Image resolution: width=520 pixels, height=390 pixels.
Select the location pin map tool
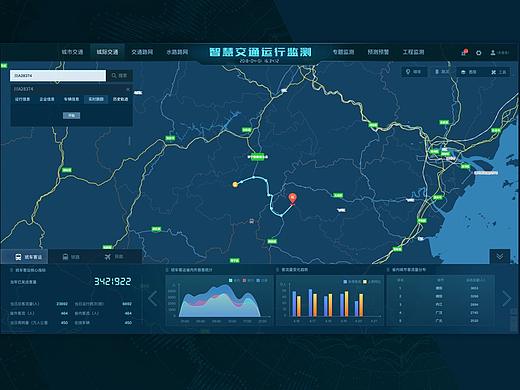point(413,72)
